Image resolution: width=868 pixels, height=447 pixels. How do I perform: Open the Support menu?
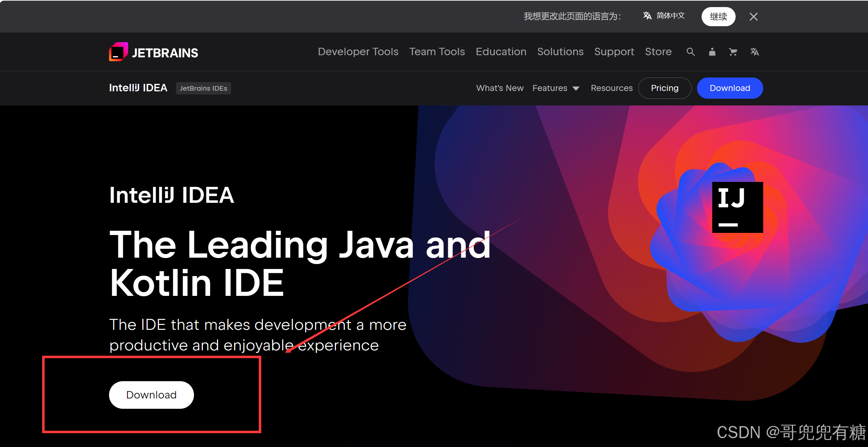(x=614, y=52)
